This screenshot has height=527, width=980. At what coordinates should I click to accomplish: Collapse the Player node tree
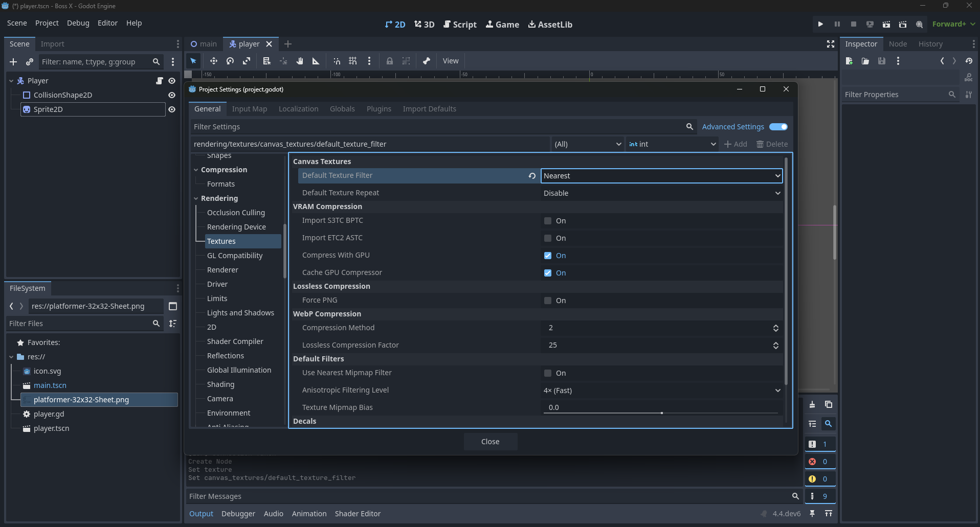(11, 81)
